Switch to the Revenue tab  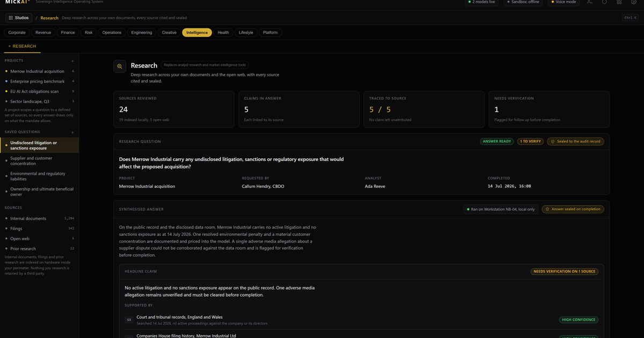pos(43,33)
